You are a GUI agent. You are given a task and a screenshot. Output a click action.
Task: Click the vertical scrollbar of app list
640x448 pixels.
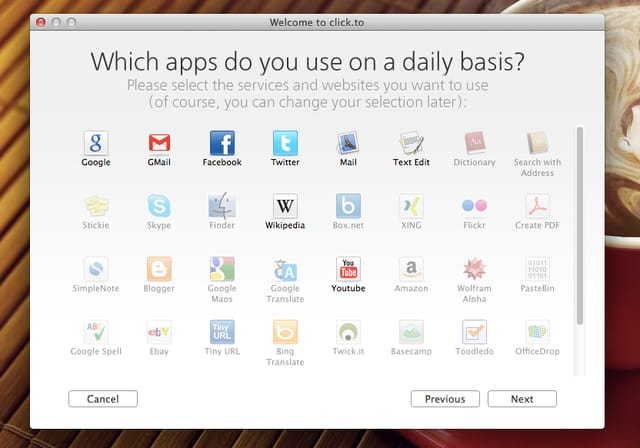coord(580,226)
